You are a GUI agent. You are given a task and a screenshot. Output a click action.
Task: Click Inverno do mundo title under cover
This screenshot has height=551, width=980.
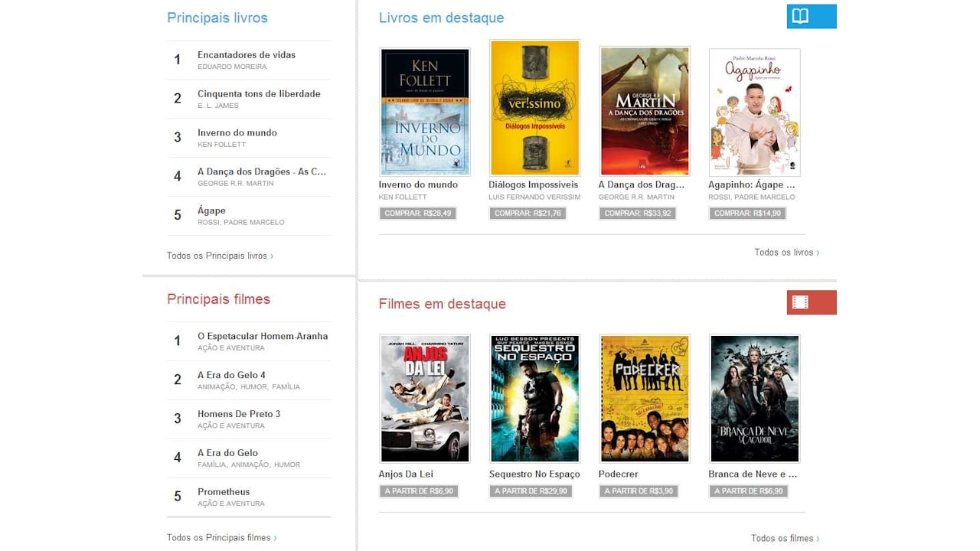click(418, 184)
